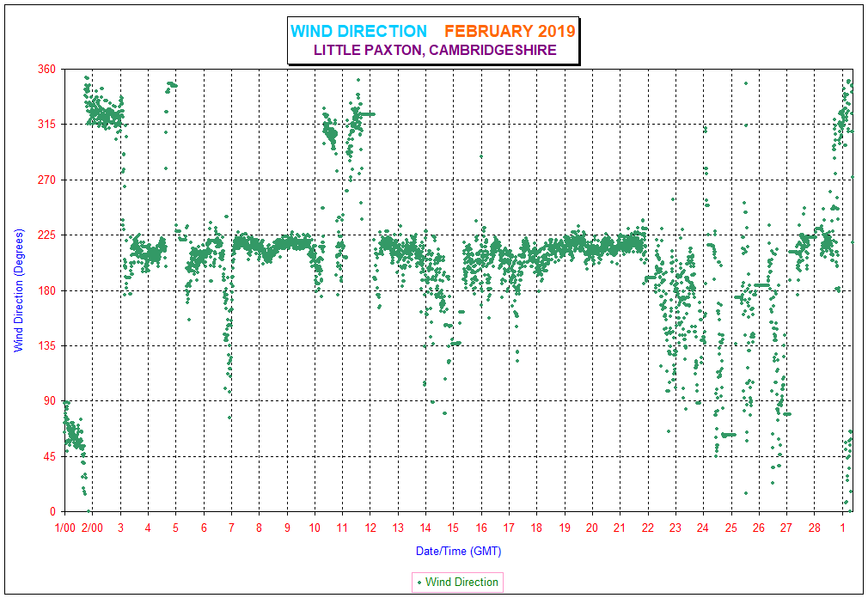Click the y-axis value "135"

[46, 345]
